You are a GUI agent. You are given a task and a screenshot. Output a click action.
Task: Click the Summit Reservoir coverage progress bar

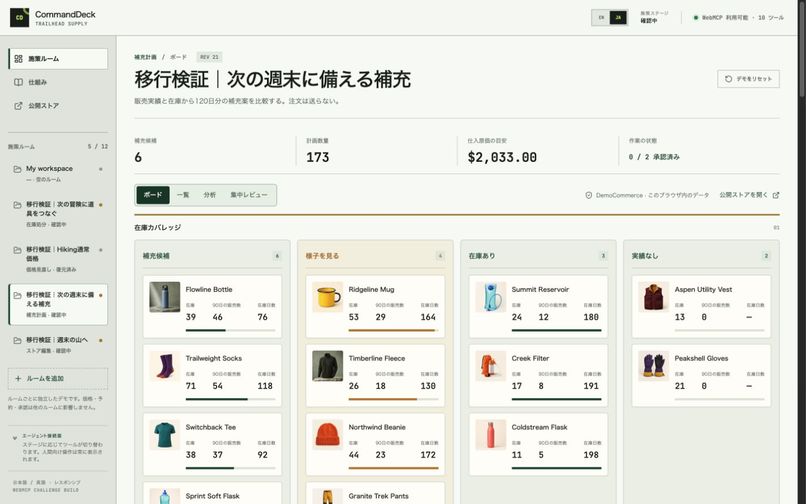556,330
